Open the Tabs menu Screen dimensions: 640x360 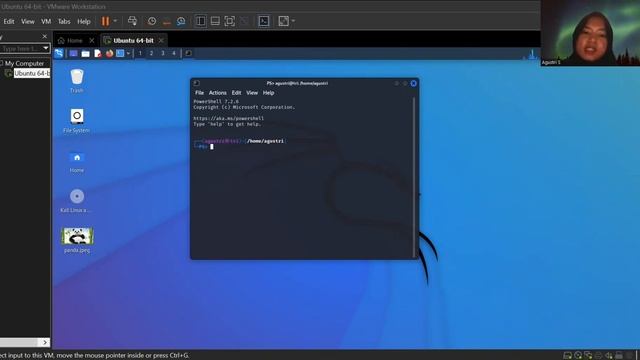64,21
